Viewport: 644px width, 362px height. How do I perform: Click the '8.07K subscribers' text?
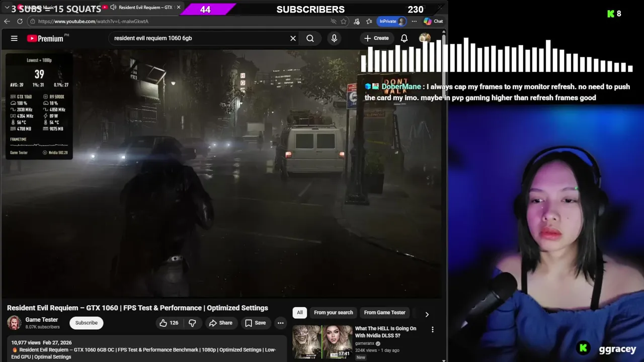tap(43, 327)
